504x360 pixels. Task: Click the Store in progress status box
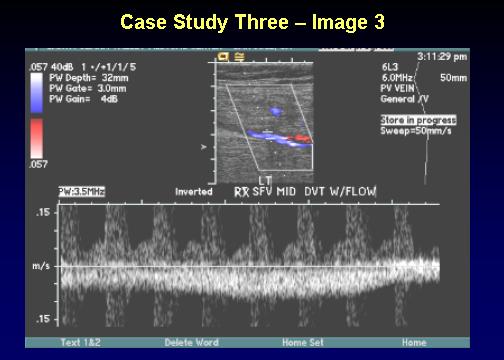pyautogui.click(x=418, y=120)
